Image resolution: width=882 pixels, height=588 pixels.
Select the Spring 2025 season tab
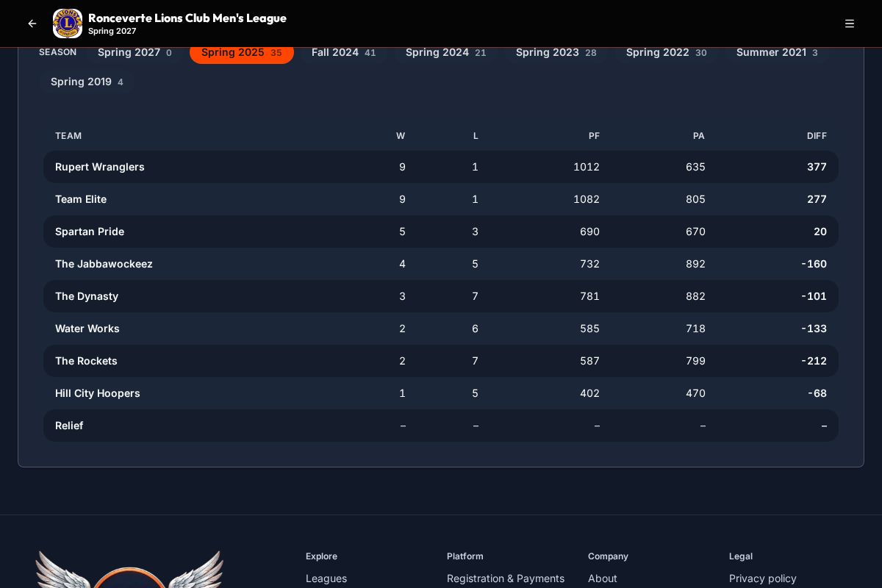pyautogui.click(x=242, y=52)
